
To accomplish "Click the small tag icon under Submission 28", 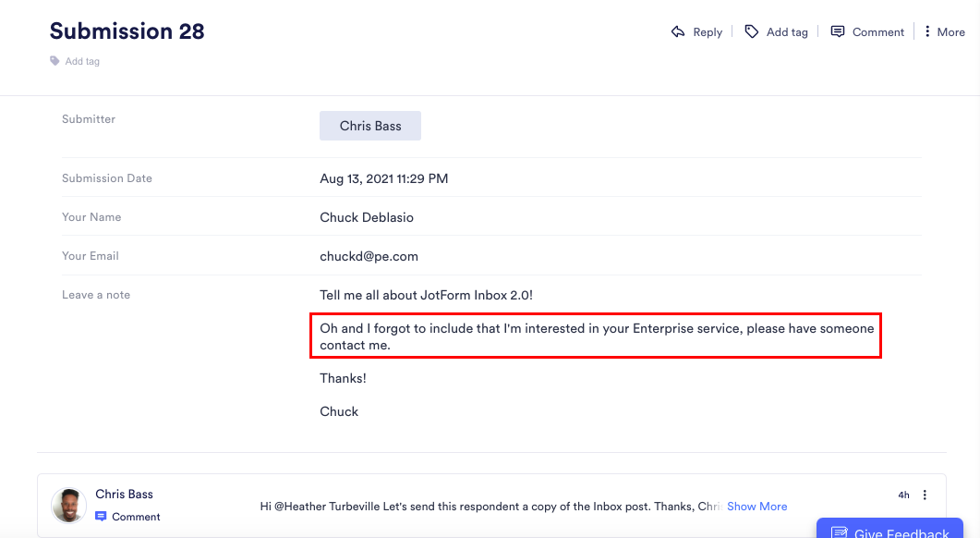I will 55,61.
